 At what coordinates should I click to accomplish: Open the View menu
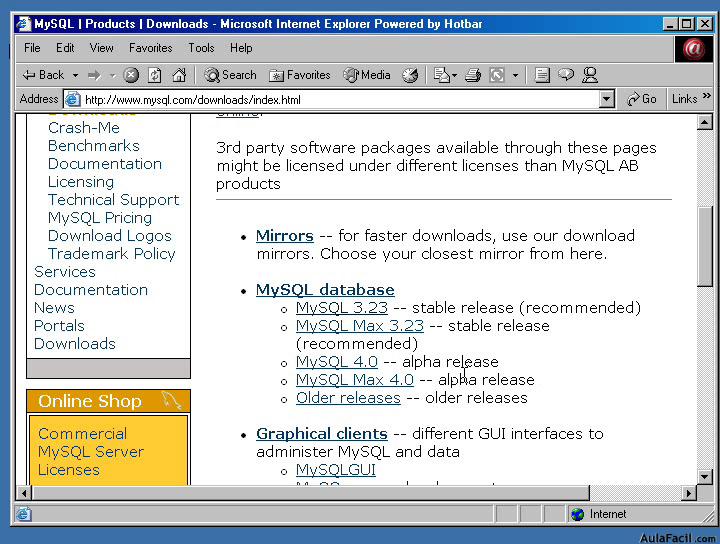click(101, 48)
